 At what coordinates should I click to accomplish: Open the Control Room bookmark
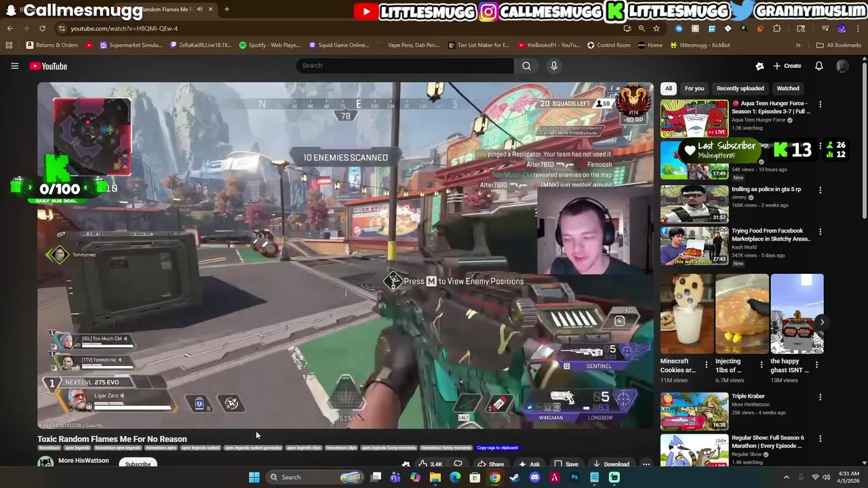click(608, 45)
